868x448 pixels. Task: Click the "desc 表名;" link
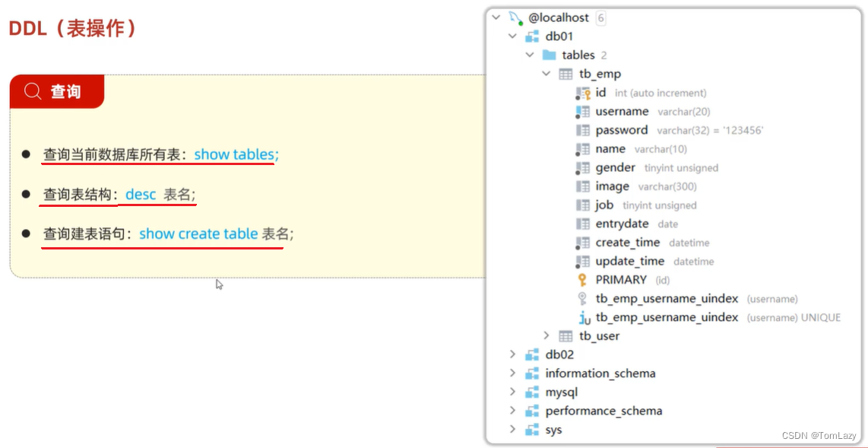pyautogui.click(x=161, y=194)
